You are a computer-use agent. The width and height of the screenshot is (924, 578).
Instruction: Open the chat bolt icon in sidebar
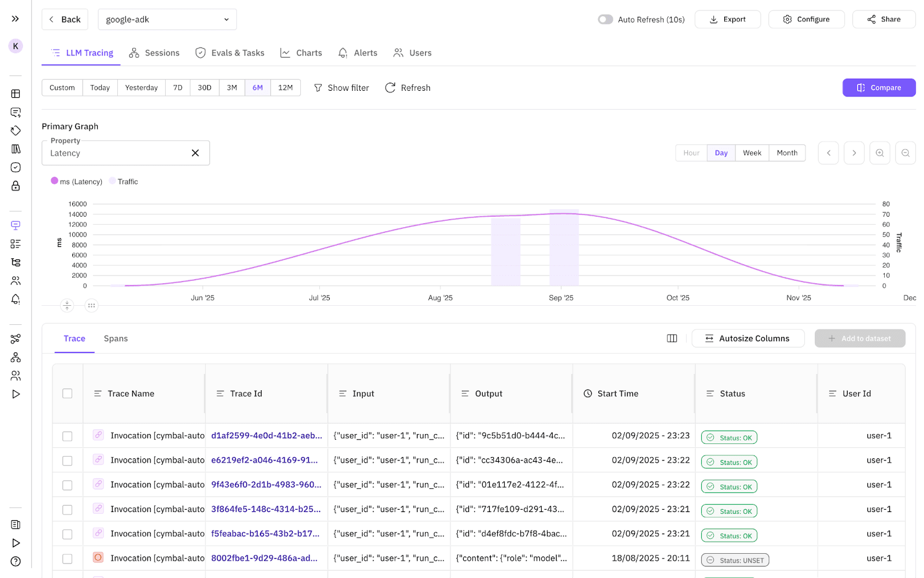pos(16,112)
